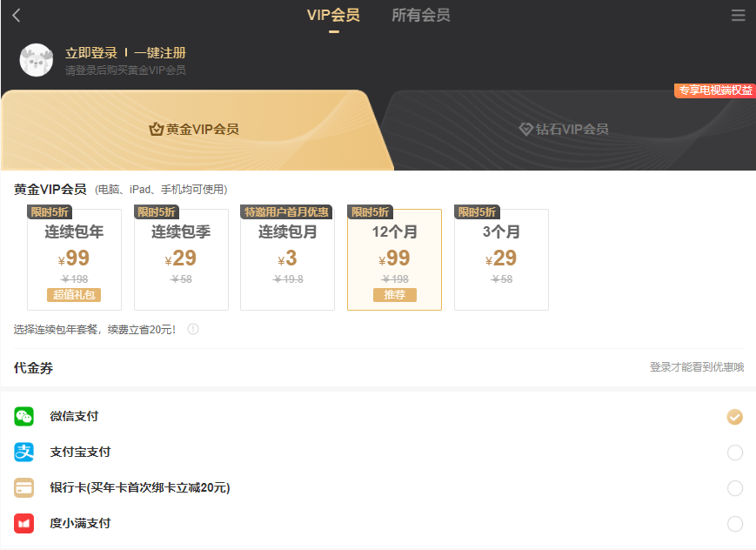Click the WeChat Pay green icon
This screenshot has width=756, height=550.
coord(23,417)
